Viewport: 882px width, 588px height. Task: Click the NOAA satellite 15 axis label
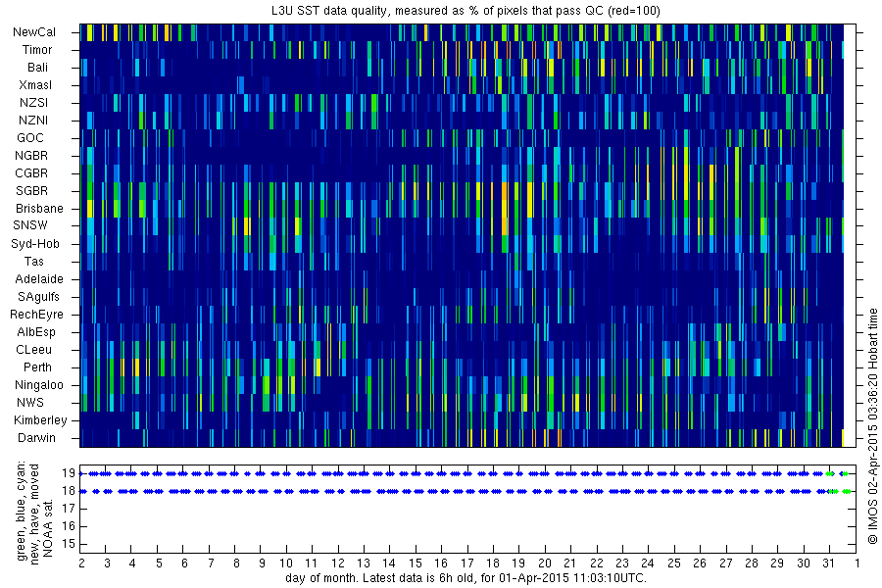[69, 544]
